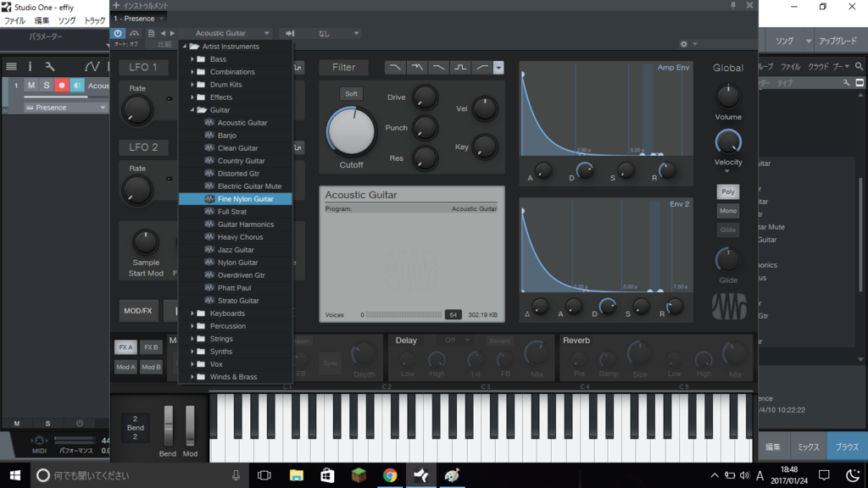This screenshot has width=868, height=488.
Task: Select the Fine Nylon Guitar preset
Action: [236, 198]
